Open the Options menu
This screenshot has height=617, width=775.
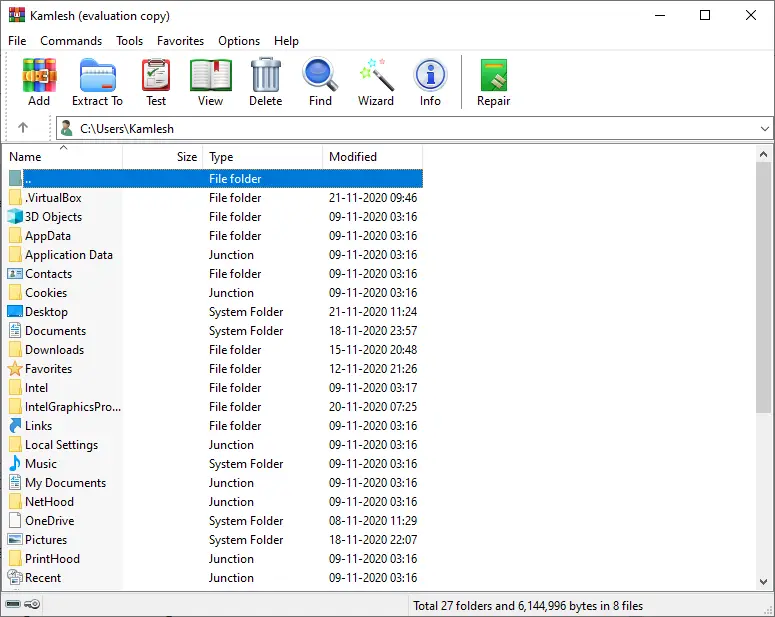239,41
